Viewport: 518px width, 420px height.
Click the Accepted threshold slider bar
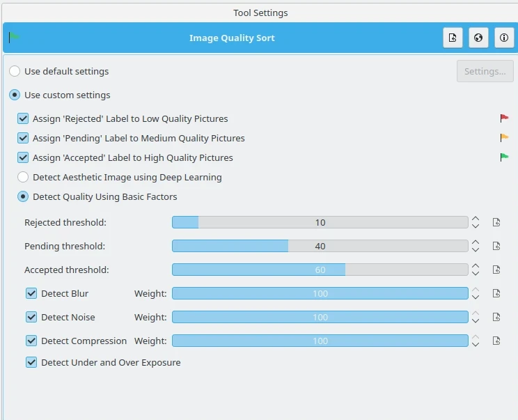point(320,270)
